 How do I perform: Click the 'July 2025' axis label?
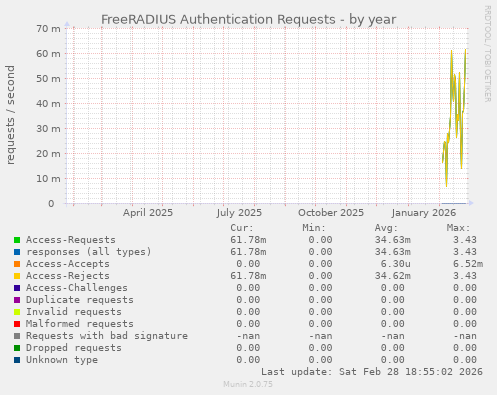[x=239, y=213]
